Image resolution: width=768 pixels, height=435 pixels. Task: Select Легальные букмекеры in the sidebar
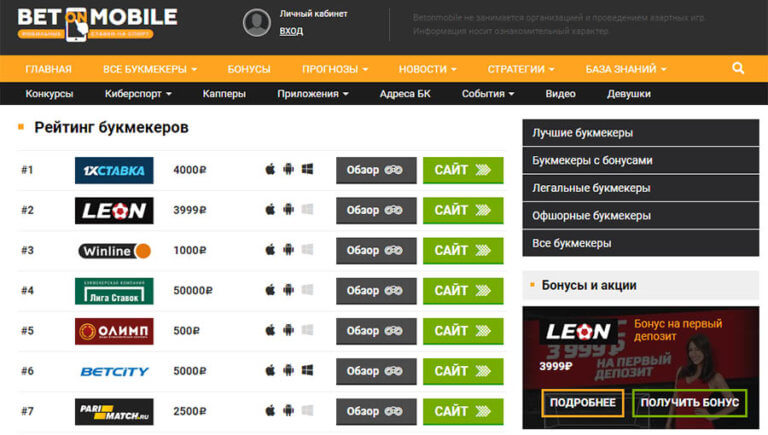click(x=591, y=188)
